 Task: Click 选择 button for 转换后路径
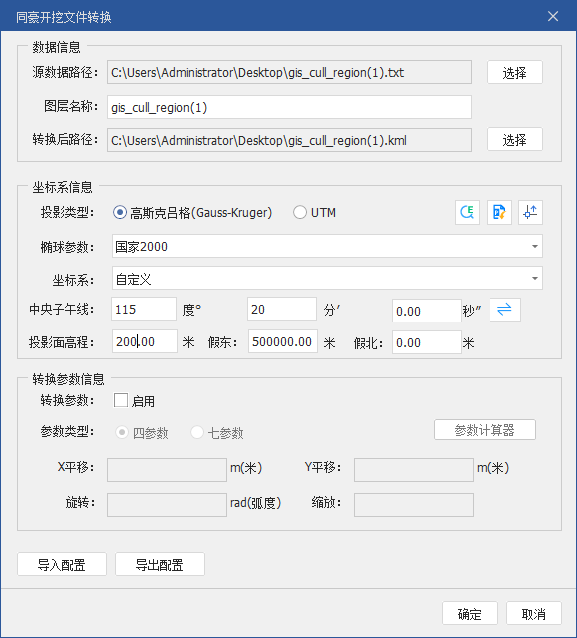pos(515,140)
